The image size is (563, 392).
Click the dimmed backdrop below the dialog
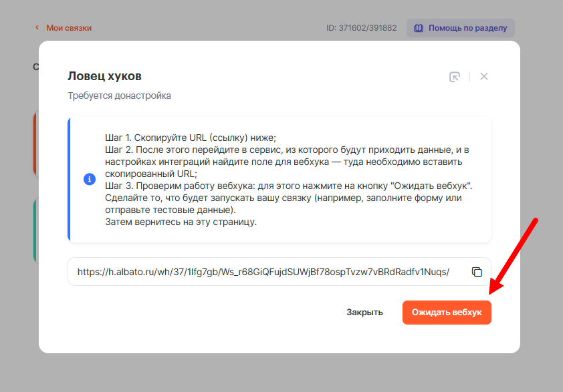click(x=281, y=373)
